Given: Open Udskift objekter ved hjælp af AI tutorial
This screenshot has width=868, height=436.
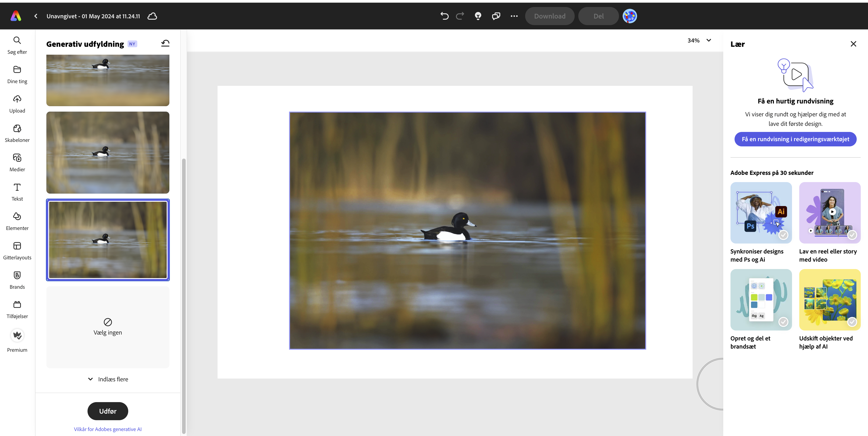Looking at the screenshot, I should pos(830,300).
